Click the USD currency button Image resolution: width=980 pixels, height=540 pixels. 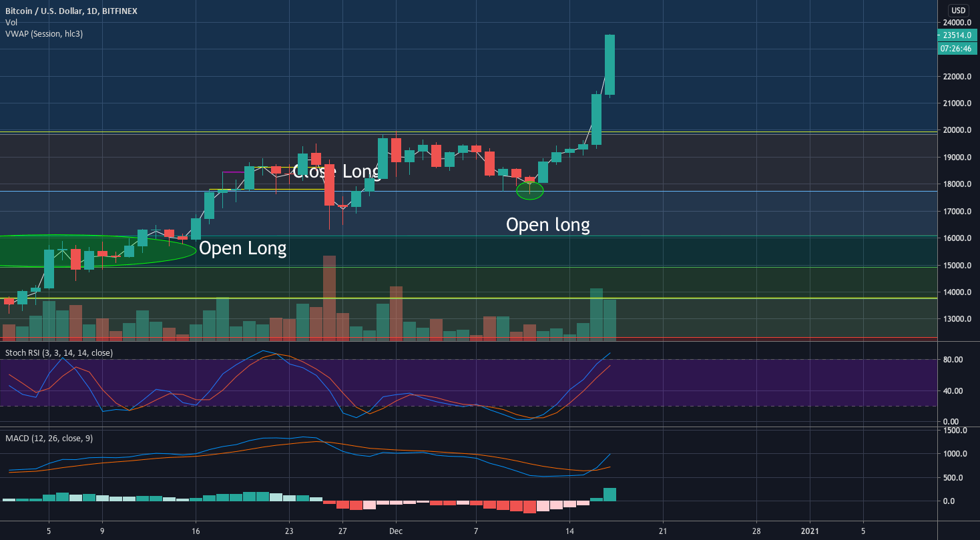[958, 10]
